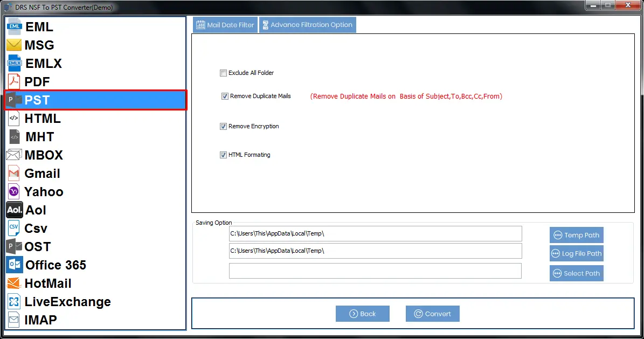This screenshot has width=644, height=339.
Task: Click the DRS app icon in title bar
Action: (x=8, y=7)
